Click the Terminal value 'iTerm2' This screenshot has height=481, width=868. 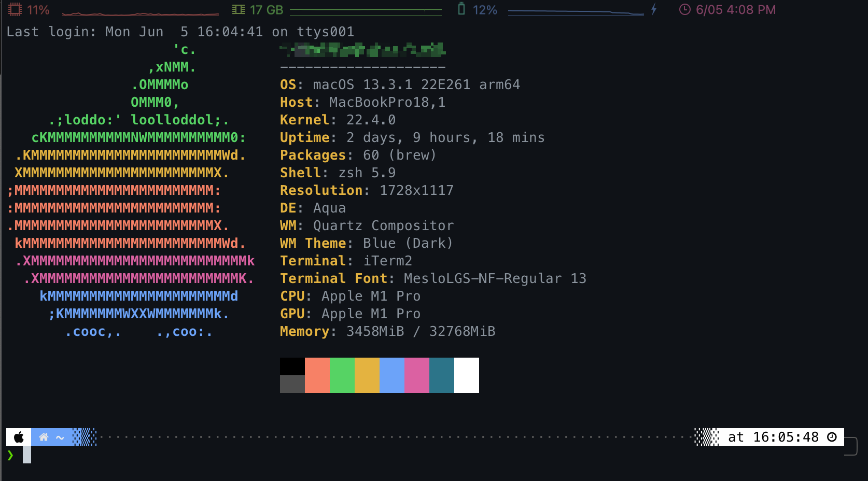click(x=388, y=261)
